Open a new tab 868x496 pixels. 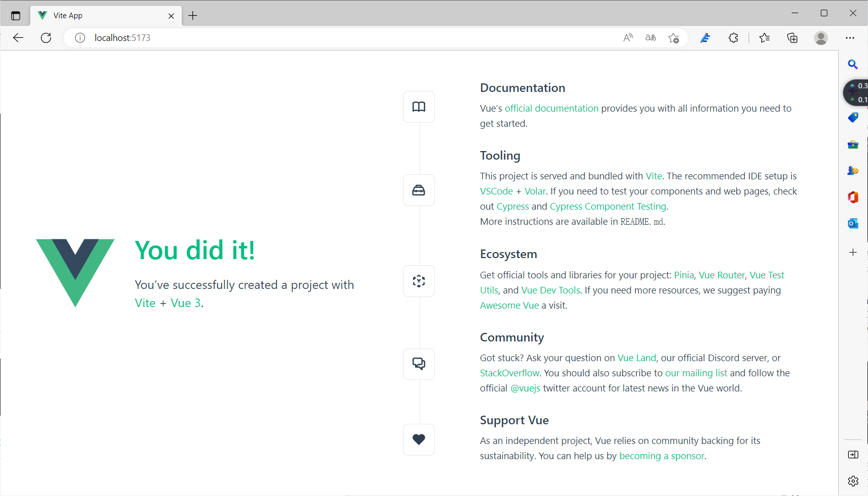coord(193,16)
